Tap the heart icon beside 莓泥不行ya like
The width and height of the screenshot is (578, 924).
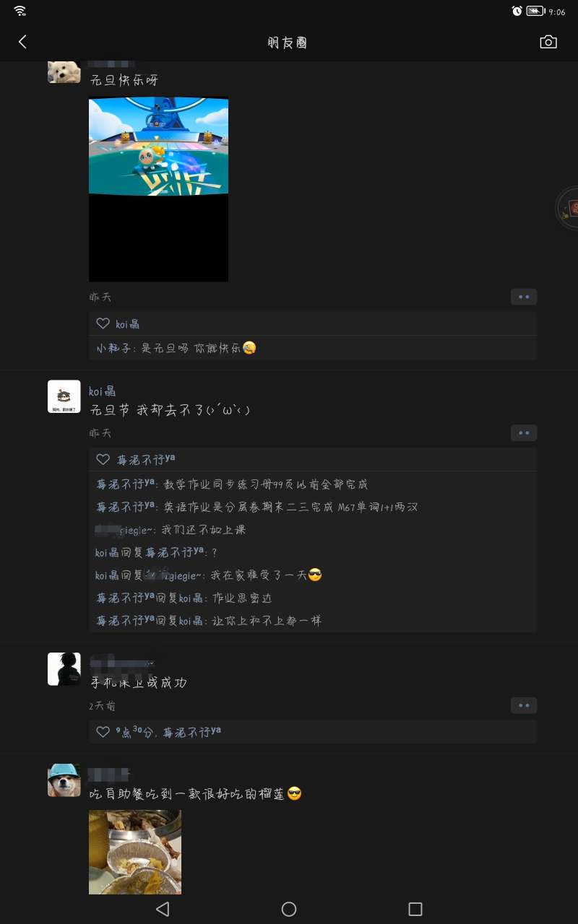pyautogui.click(x=103, y=459)
